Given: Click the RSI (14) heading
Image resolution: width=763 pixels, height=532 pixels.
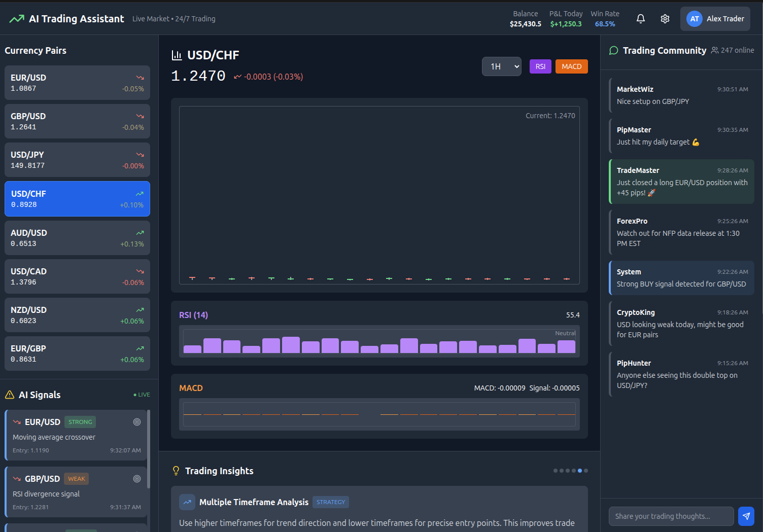Looking at the screenshot, I should tap(193, 315).
